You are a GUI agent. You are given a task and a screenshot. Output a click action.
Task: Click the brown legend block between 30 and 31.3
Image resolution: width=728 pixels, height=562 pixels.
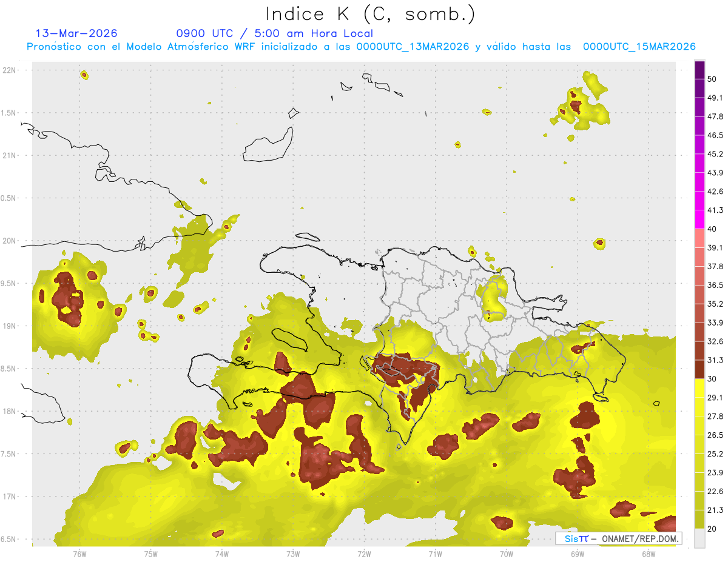click(x=700, y=370)
